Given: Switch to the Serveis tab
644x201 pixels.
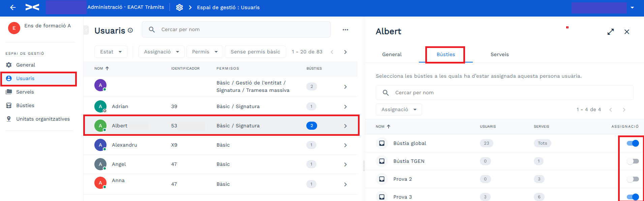Looking at the screenshot, I should point(499,54).
